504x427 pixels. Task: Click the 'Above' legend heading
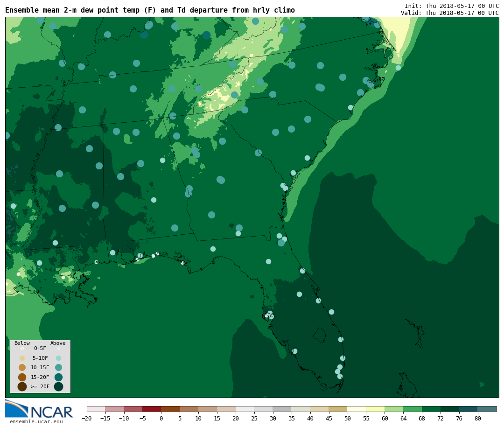[x=58, y=343]
